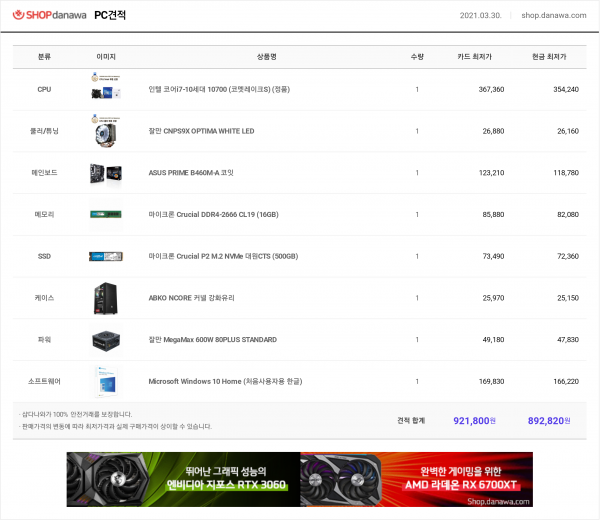Click the '메인보드' category cell

(x=44, y=173)
